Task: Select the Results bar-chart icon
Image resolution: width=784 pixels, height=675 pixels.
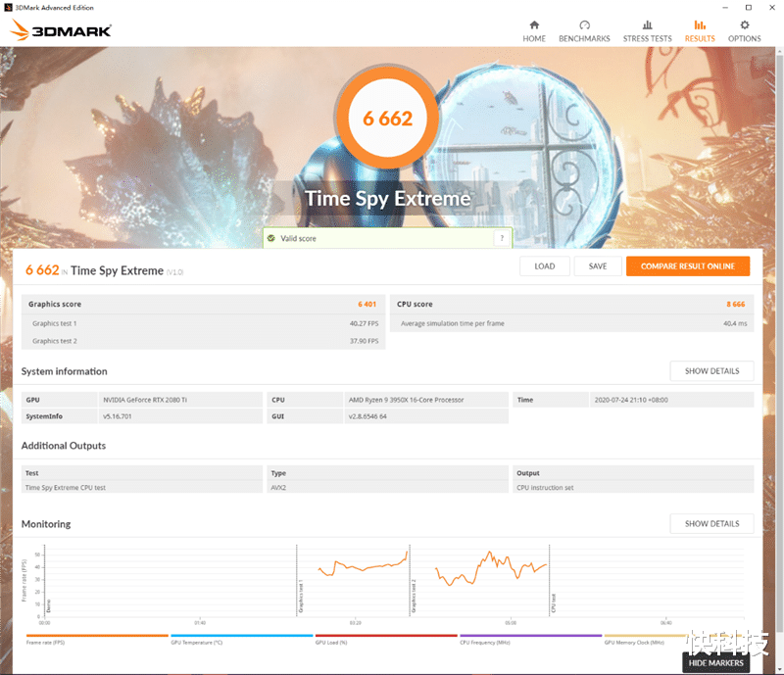Action: pos(700,25)
